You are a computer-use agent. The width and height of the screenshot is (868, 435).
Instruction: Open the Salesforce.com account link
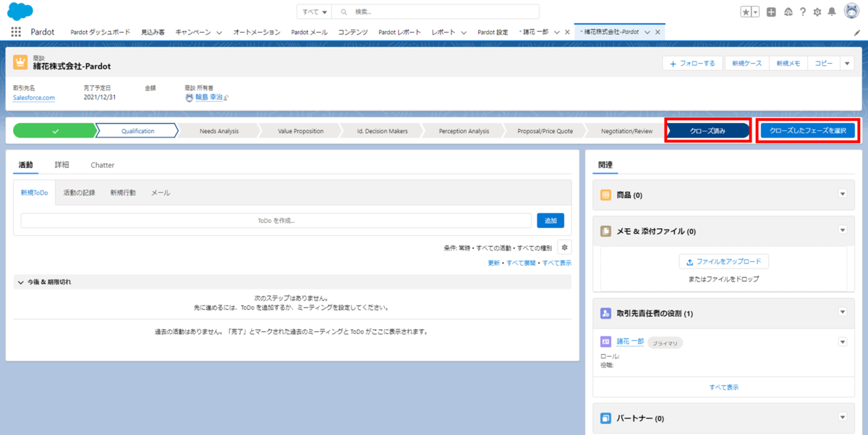(34, 98)
